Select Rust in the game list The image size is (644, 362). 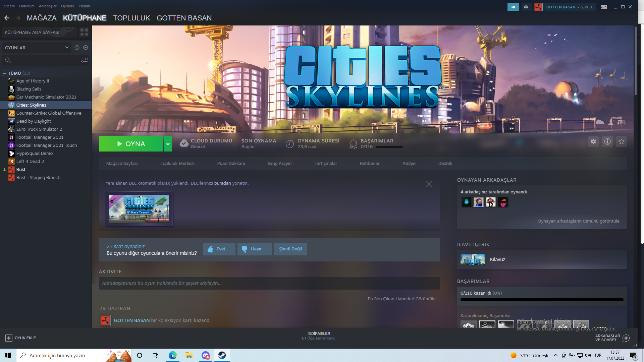coord(46,170)
